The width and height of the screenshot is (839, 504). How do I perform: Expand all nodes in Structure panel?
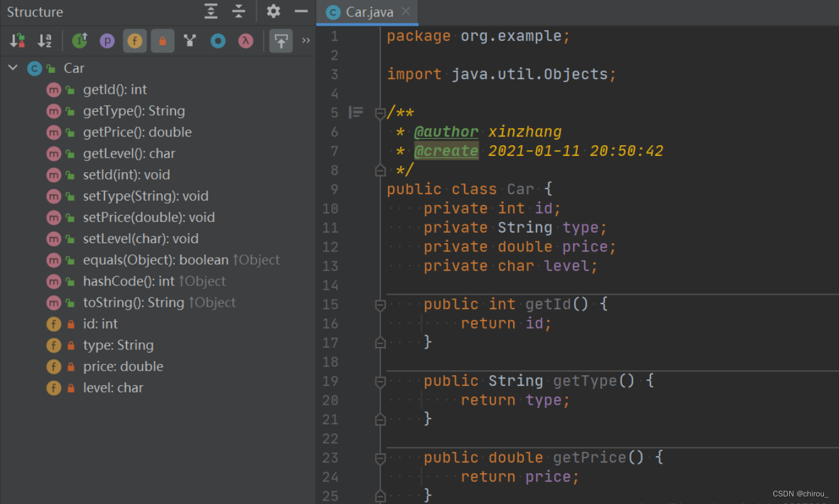(x=211, y=11)
